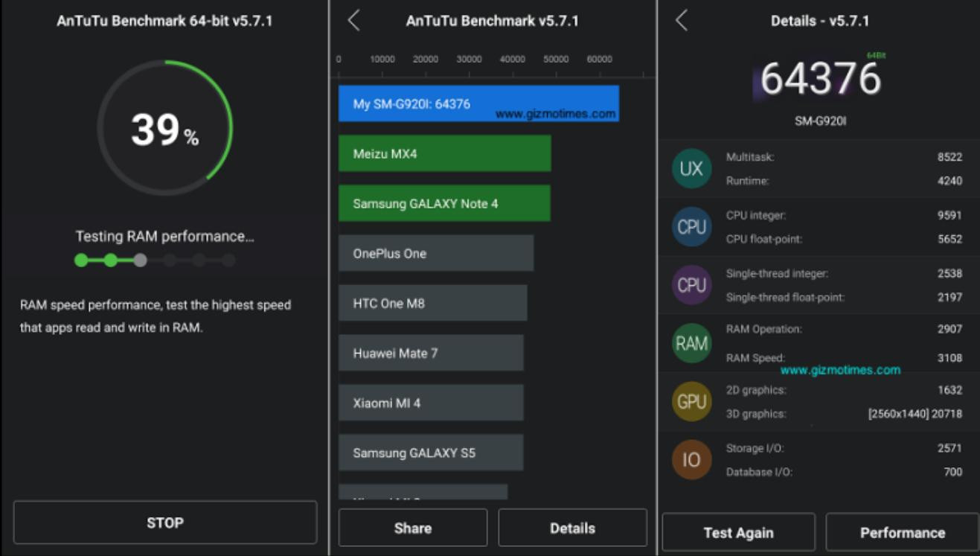This screenshot has width=980, height=556.
Task: Click the Single-thread integer row
Action: 844,273
